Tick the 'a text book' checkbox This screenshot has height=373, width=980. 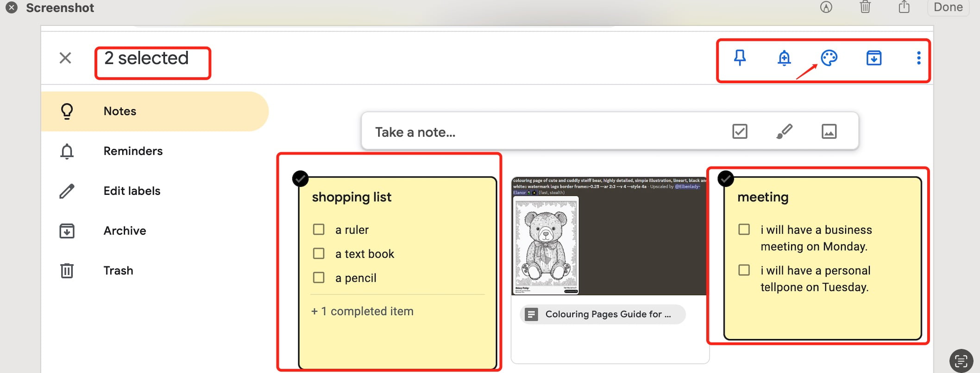(319, 254)
